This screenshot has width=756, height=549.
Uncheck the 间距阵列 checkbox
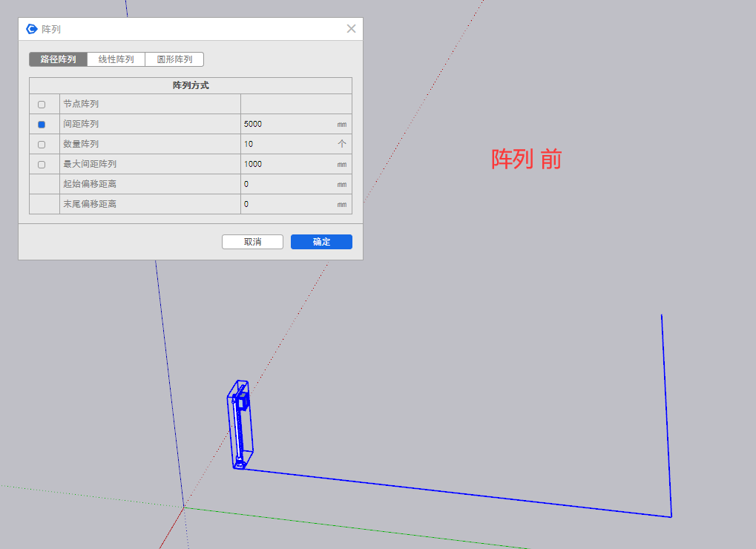42,125
